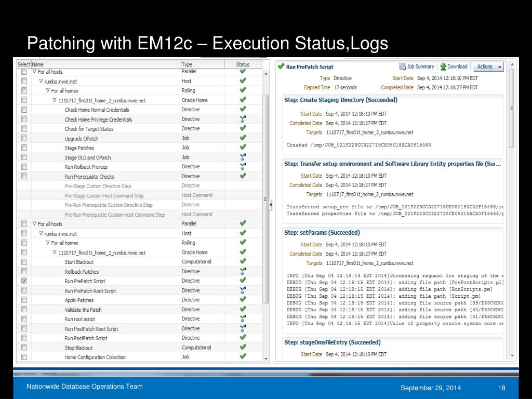Click status checkmark for Run PostPatch Script

point(243,338)
